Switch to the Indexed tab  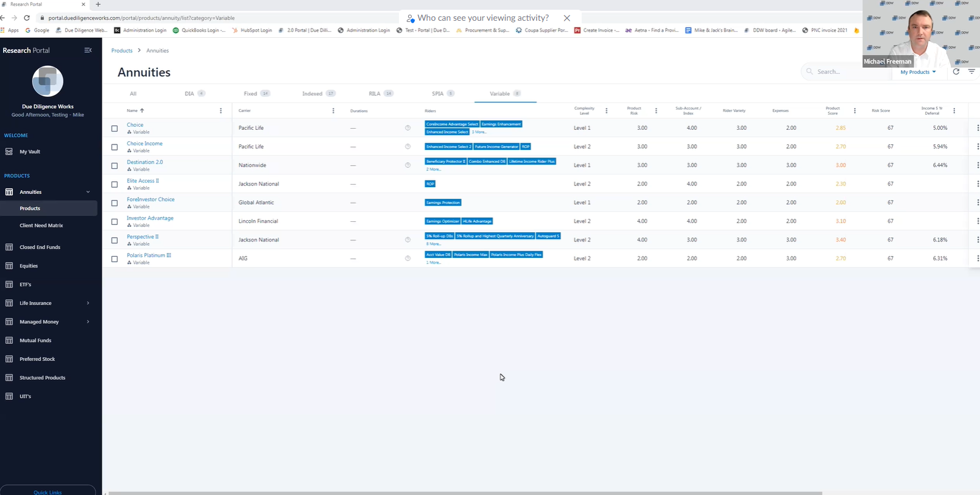tap(319, 93)
